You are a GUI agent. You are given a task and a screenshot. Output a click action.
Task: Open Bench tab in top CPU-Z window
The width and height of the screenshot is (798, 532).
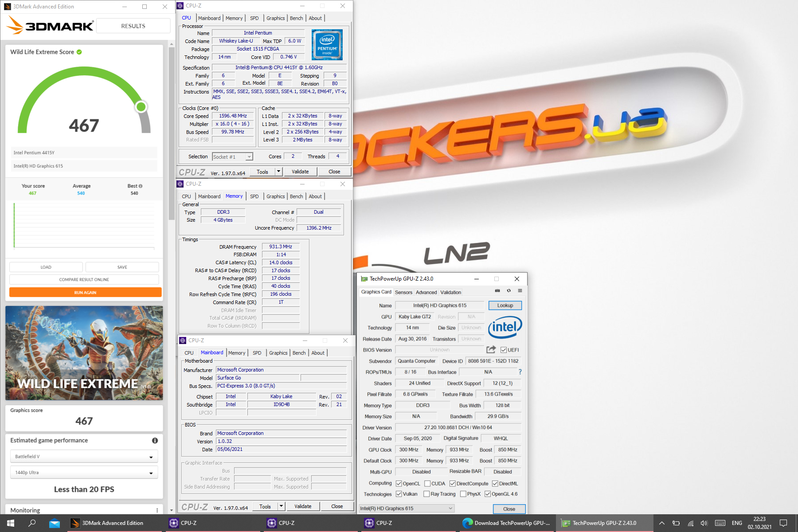(297, 18)
